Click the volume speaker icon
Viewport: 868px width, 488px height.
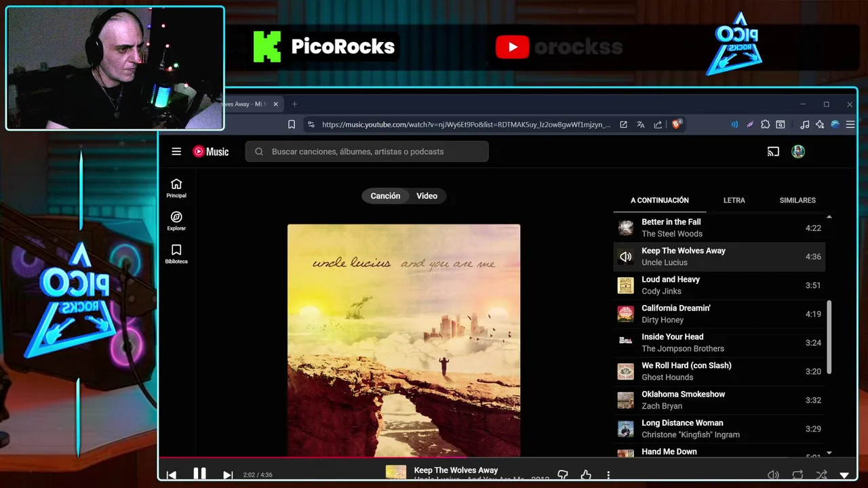773,475
